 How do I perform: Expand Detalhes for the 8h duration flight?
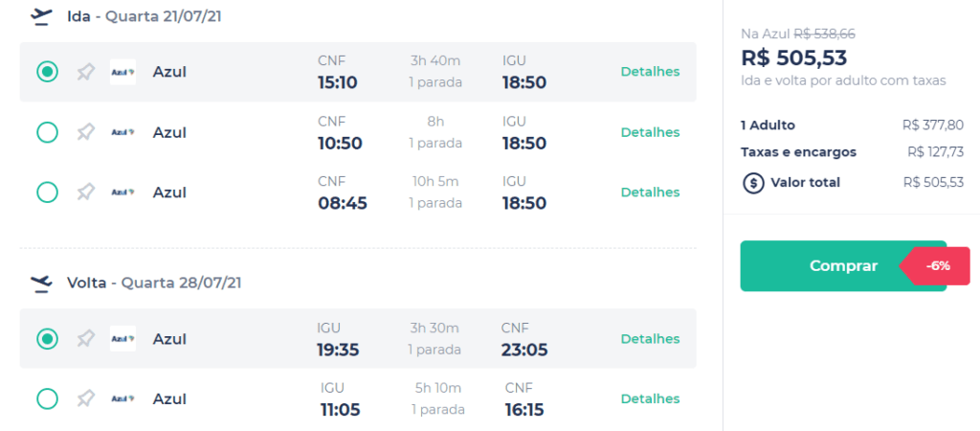650,132
